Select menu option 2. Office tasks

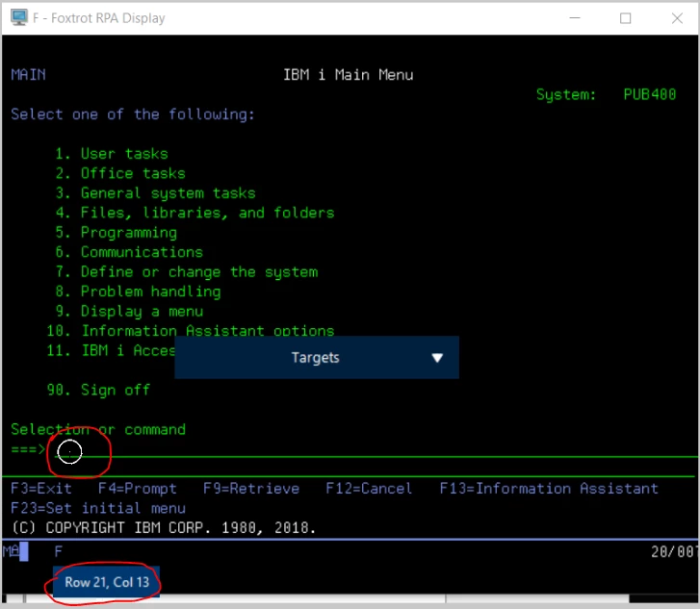120,173
